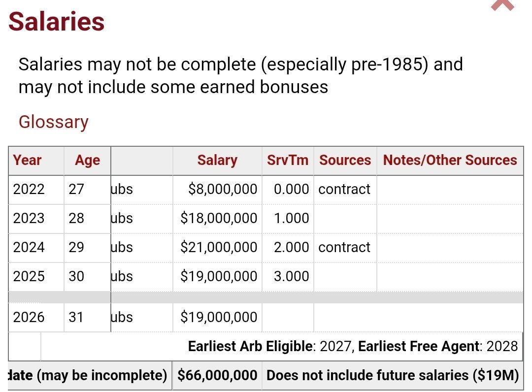Click the team link for age 29
The height and width of the screenshot is (392, 532).
tap(122, 247)
